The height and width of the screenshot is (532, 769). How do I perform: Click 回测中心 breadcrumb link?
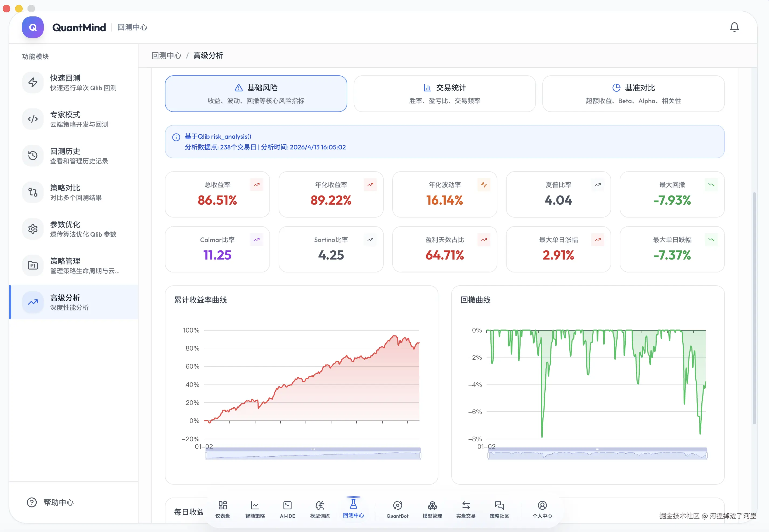tap(166, 55)
